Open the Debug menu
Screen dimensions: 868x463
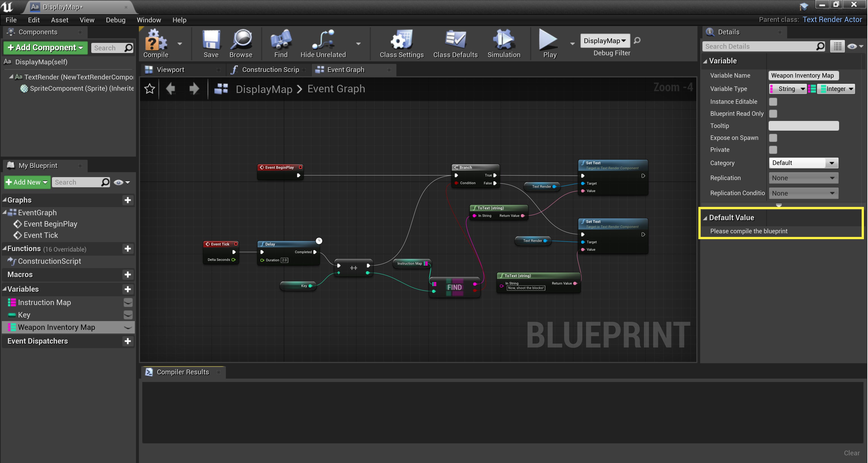coord(115,20)
